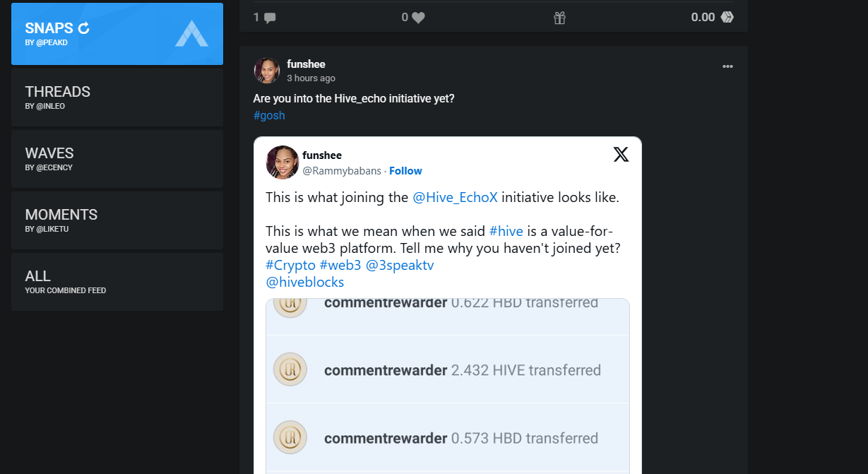Open the funshee username link on the post
The image size is (868, 474).
click(x=306, y=64)
